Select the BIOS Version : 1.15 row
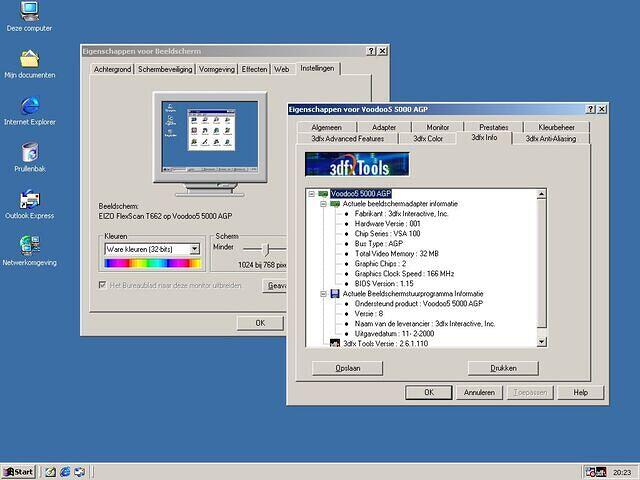Screen dimensions: 640x480 (384, 284)
